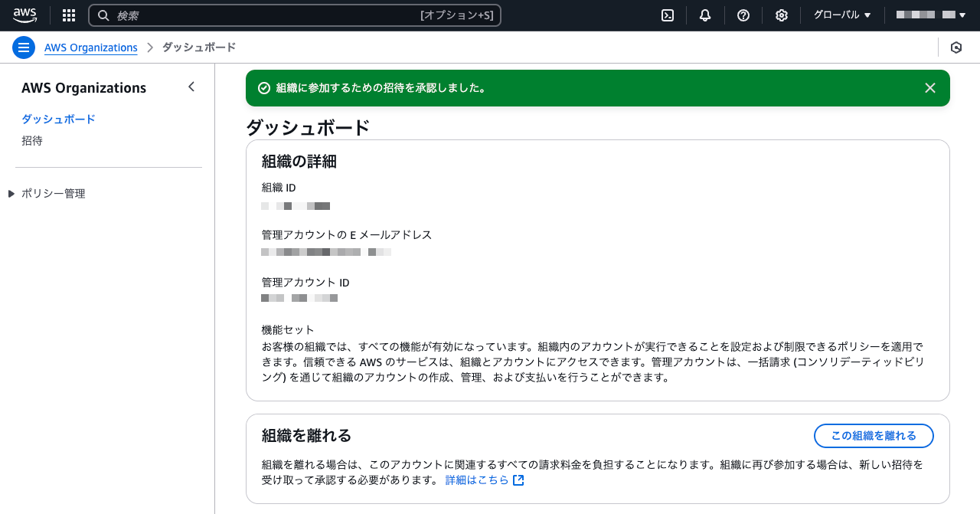This screenshot has width=980, height=514.
Task: Launch the CloudShell terminal icon
Action: click(x=668, y=15)
